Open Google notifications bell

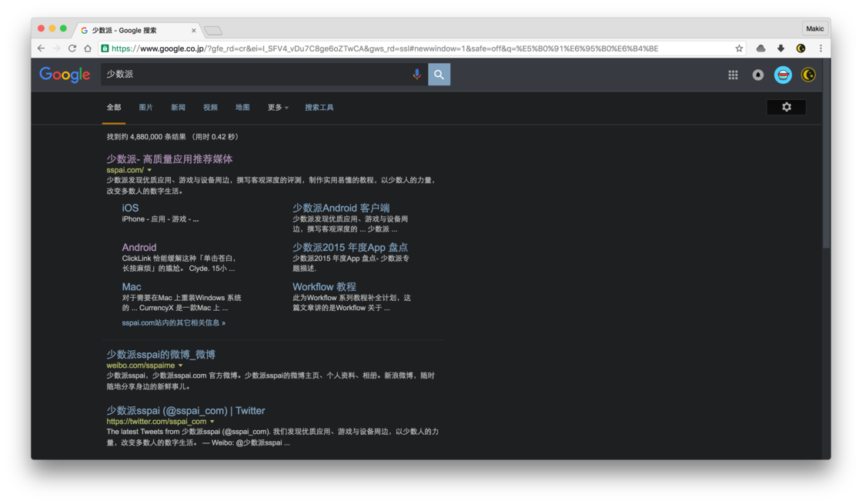click(x=758, y=75)
